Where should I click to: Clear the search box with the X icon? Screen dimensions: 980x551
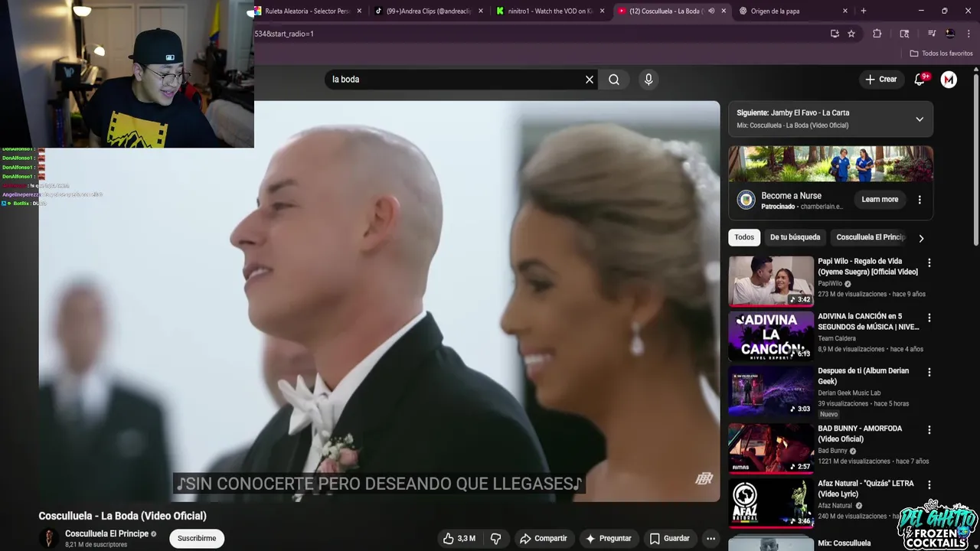point(590,80)
